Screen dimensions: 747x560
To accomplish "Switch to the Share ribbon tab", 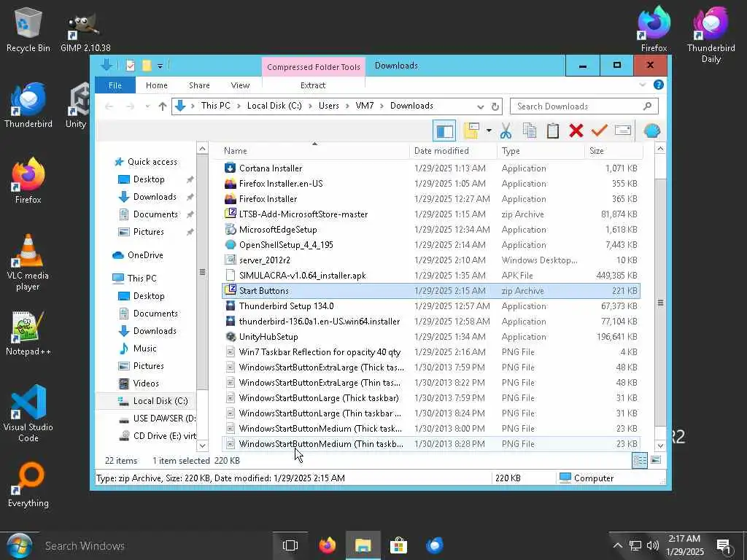I will (199, 85).
